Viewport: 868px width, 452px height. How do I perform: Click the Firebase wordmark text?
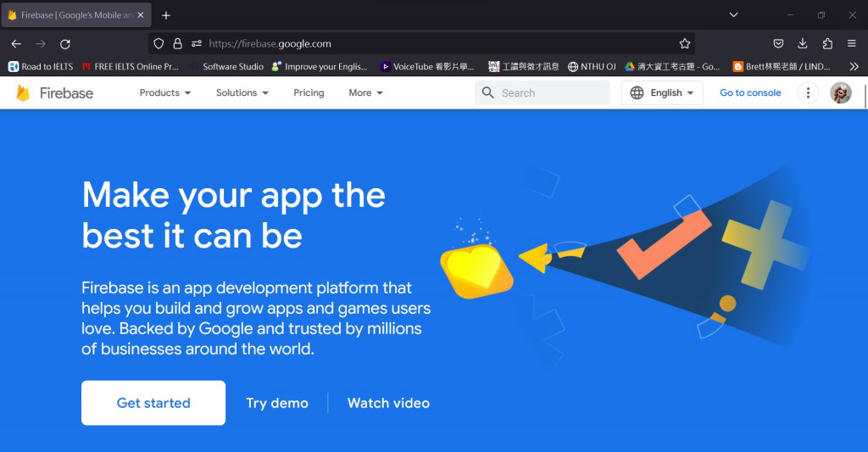point(66,93)
